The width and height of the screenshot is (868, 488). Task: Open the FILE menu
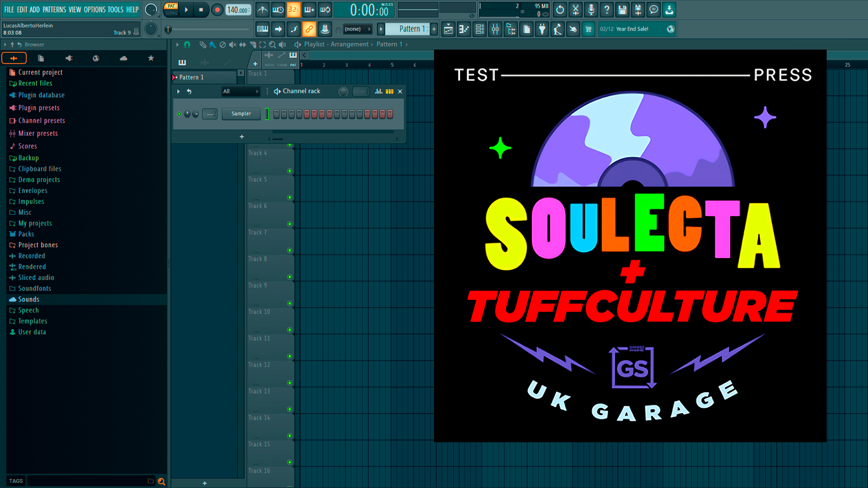tap(9, 10)
